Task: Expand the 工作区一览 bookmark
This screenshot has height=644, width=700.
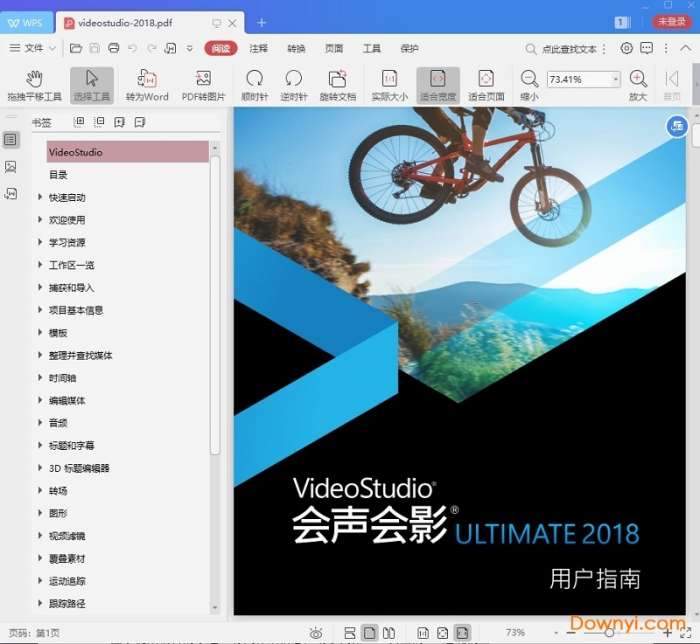Action: [40, 264]
